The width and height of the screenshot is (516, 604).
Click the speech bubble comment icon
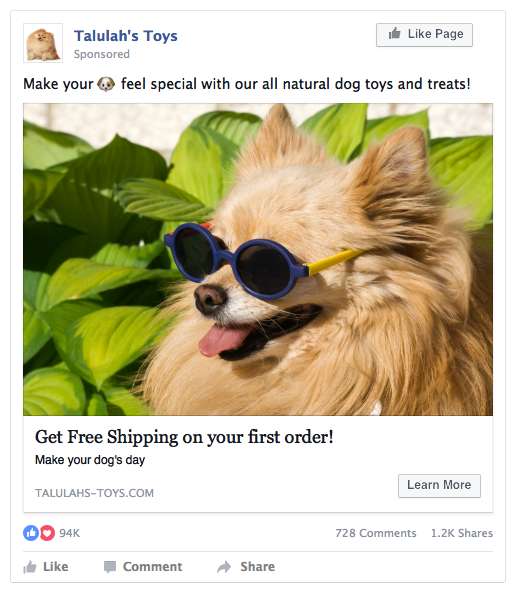(110, 567)
